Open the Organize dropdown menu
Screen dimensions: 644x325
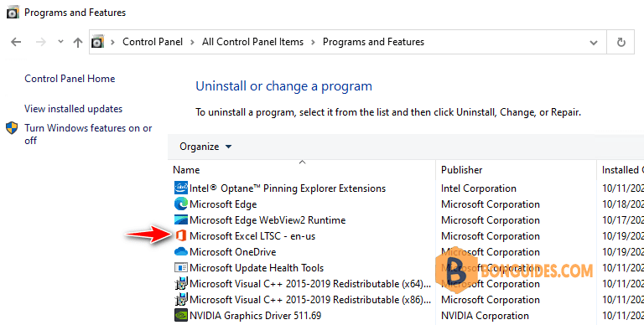pos(205,147)
